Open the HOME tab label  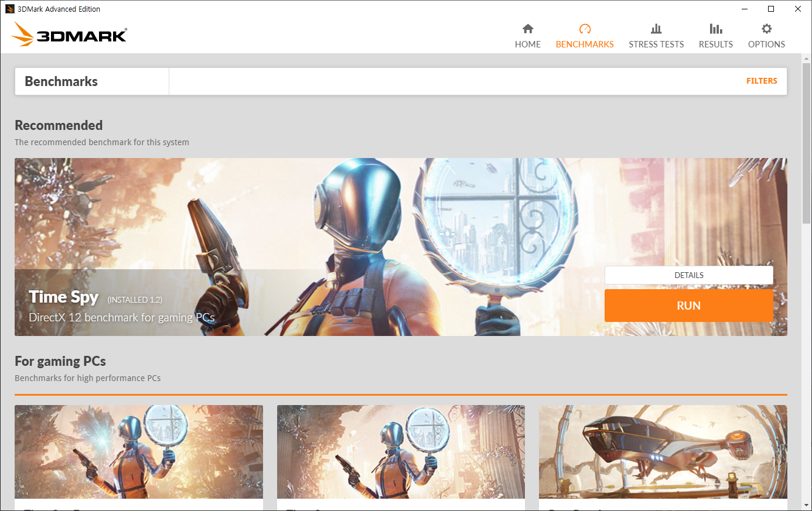pos(528,44)
